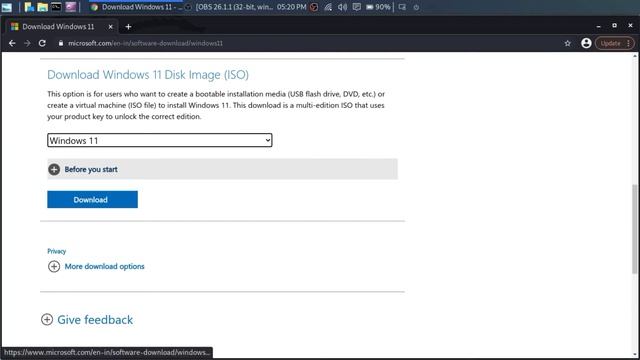The width and height of the screenshot is (640, 360).
Task: Click the page's vertical scrollbar thumb
Action: [x=634, y=229]
